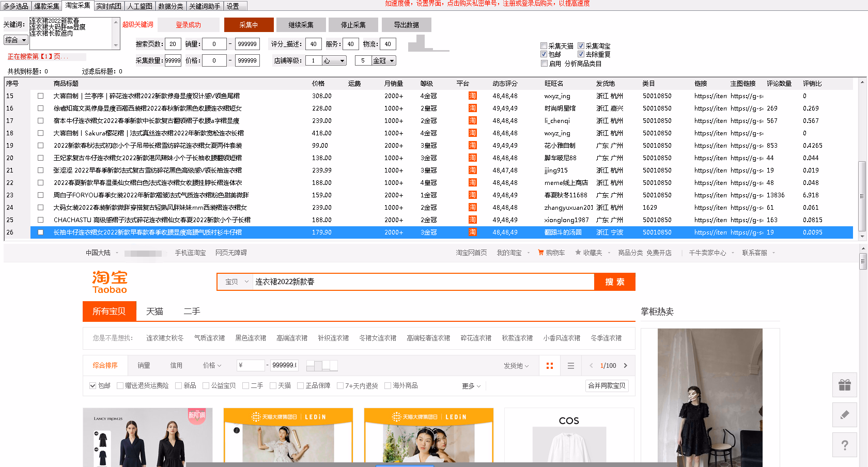Open the 综合 sort dropdown
The height and width of the screenshot is (467, 868).
pyautogui.click(x=16, y=40)
